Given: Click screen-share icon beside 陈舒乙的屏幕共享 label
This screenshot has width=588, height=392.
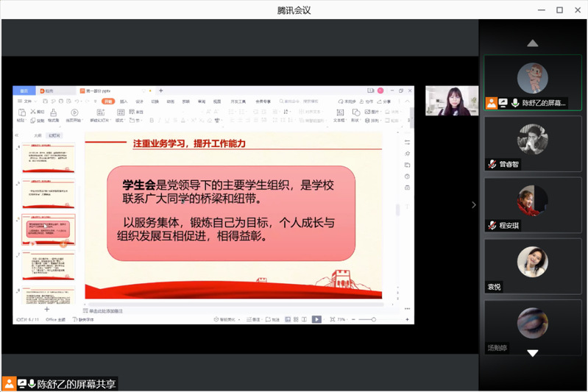Looking at the screenshot, I should [x=22, y=384].
